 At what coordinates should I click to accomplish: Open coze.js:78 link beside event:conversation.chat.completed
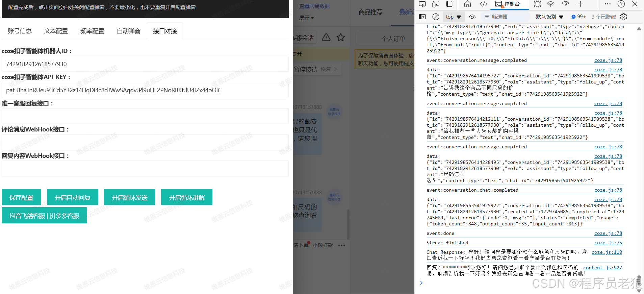click(608, 190)
